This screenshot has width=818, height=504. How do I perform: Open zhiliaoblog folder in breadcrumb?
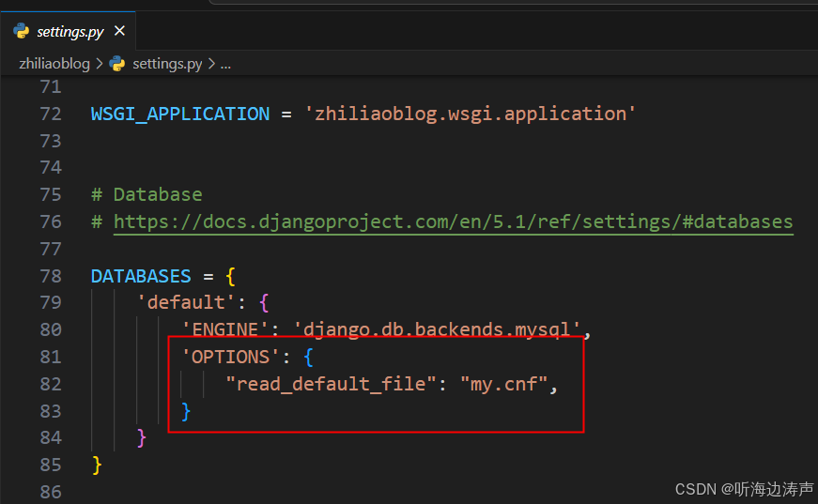(x=54, y=64)
